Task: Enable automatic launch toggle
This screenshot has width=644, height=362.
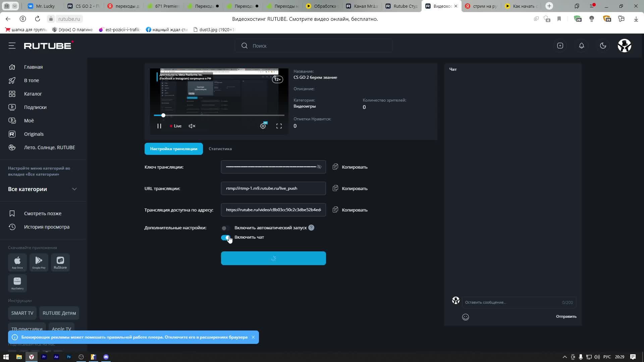Action: point(225,228)
